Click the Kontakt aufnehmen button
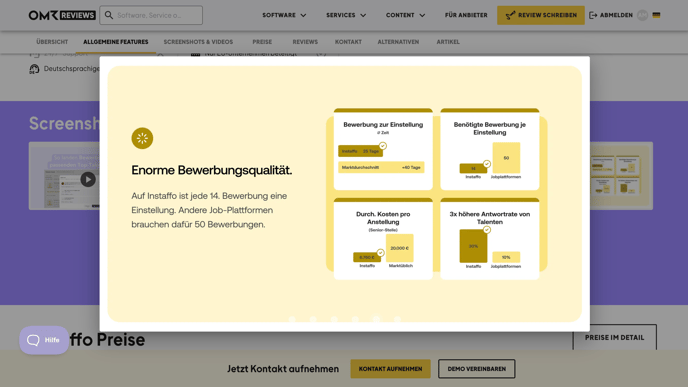The image size is (688, 387). pyautogui.click(x=391, y=369)
